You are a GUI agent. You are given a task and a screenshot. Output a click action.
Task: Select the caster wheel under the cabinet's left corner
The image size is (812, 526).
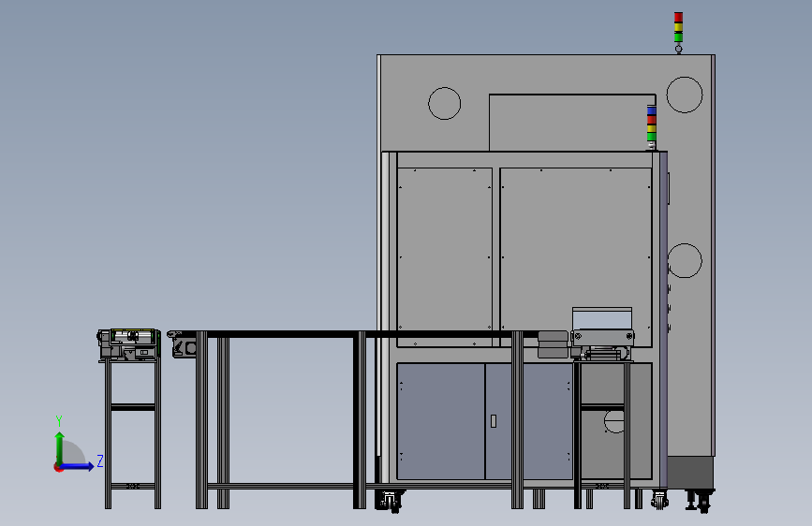click(x=390, y=501)
